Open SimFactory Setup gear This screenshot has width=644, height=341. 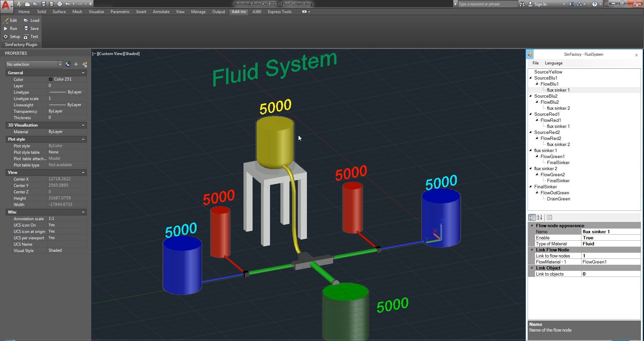pos(6,37)
